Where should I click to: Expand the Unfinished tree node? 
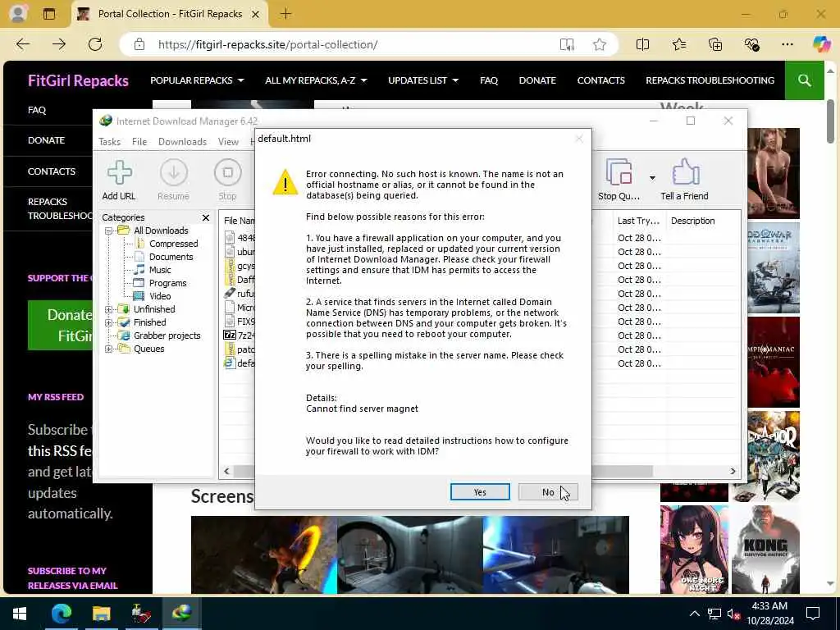(108, 309)
